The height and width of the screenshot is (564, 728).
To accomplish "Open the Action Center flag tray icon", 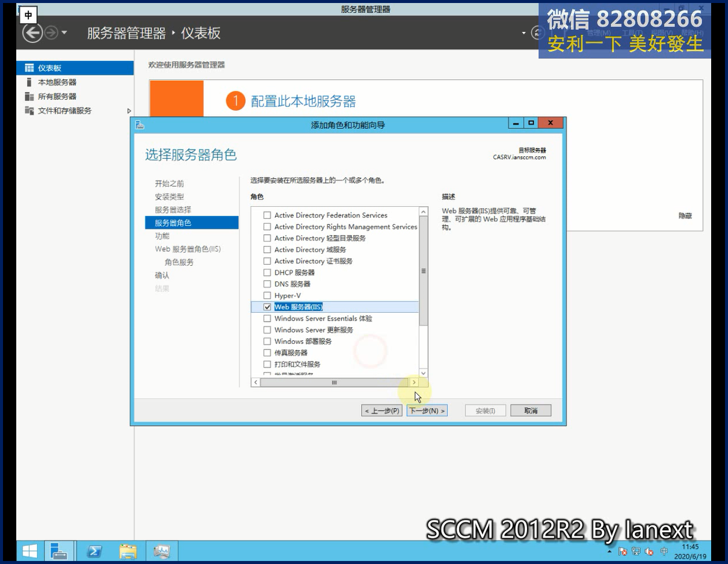I will pos(623,551).
